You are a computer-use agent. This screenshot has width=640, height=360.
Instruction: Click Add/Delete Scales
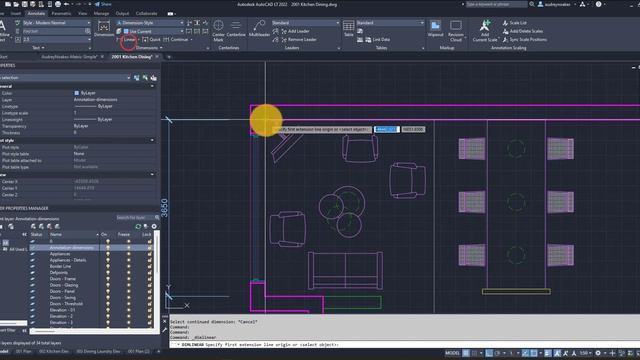click(522, 31)
